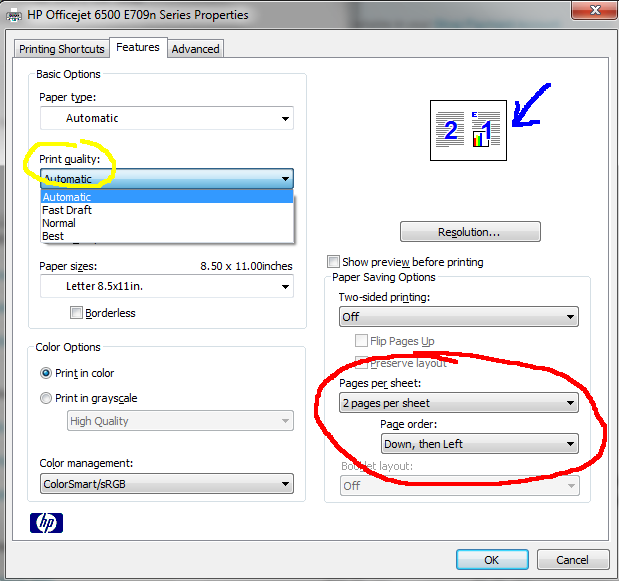
Task: Click the printer icon in title bar
Action: click(14, 16)
